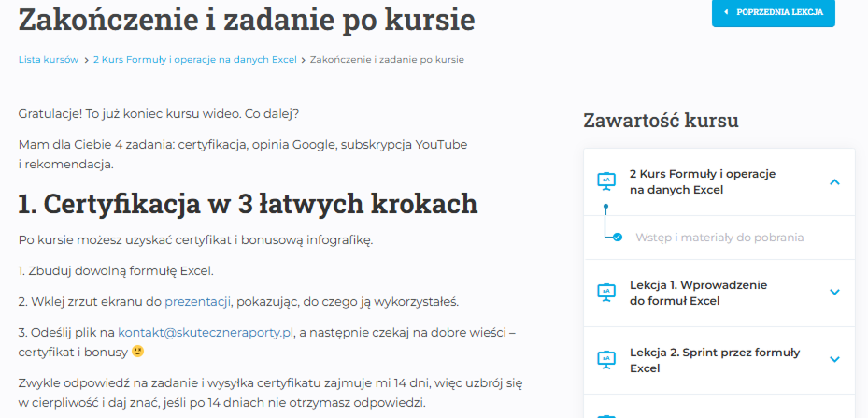Collapse the 2 Kurs Formuły i operacje section chevron
This screenshot has width=868, height=418.
[834, 181]
